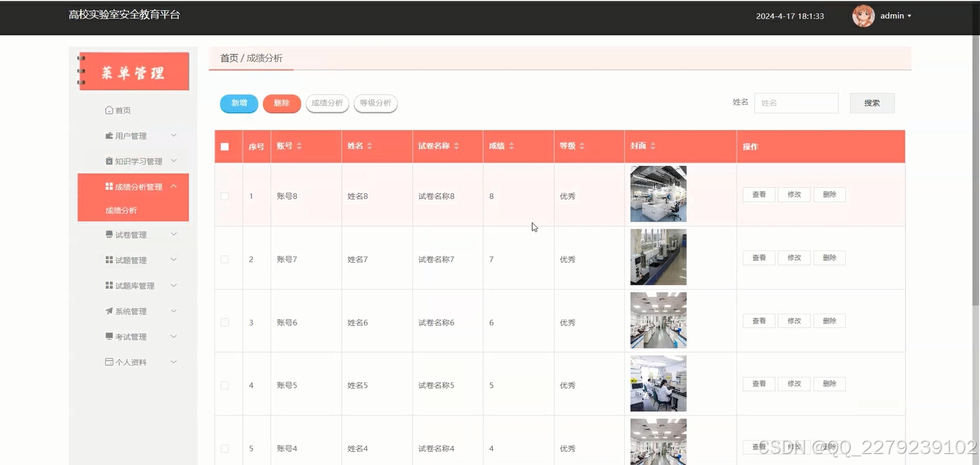Check the row checkbox for 账号8
Image resolution: width=980 pixels, height=465 pixels.
pyautogui.click(x=224, y=195)
